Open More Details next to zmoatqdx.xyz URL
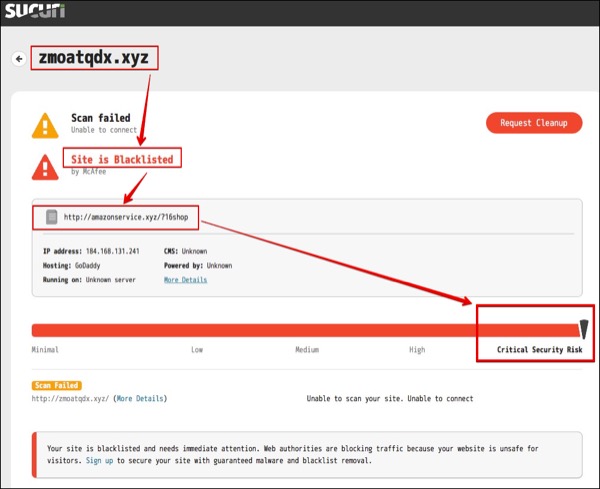Screen dimensions: 600x489 pyautogui.click(x=140, y=398)
